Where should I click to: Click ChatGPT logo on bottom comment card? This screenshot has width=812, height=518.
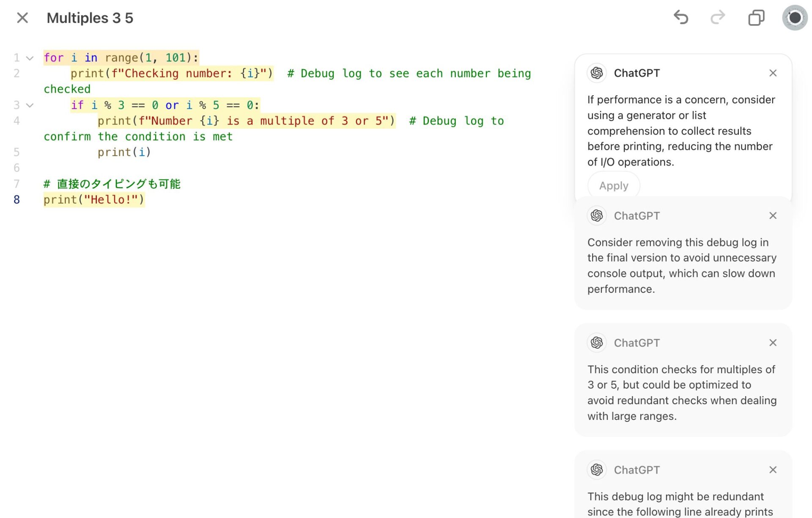pyautogui.click(x=597, y=470)
